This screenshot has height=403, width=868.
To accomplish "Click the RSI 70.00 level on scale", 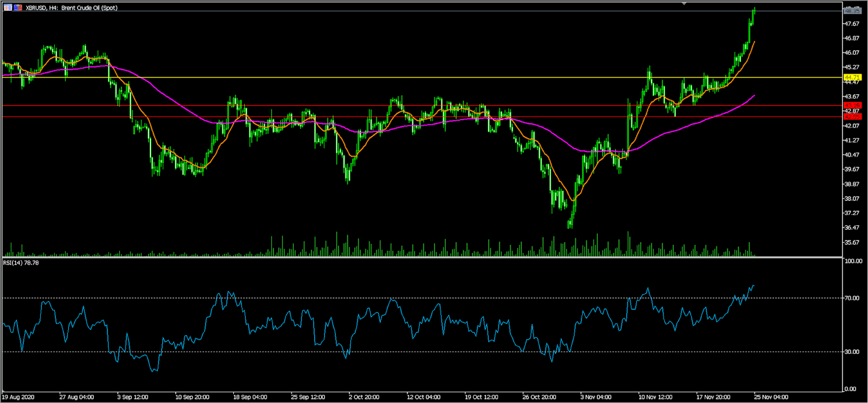I will pyautogui.click(x=852, y=298).
